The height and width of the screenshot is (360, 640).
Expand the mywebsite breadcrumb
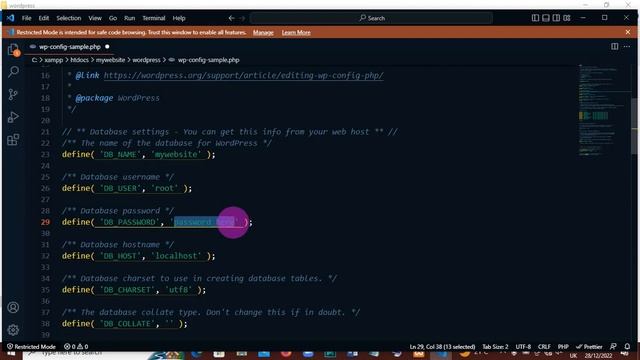point(110,60)
